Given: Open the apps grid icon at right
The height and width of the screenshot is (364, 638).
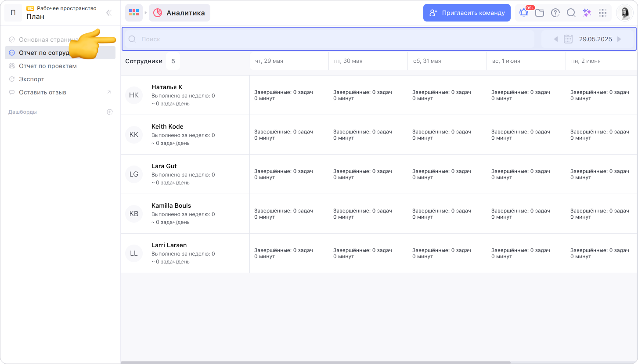Looking at the screenshot, I should coord(603,13).
